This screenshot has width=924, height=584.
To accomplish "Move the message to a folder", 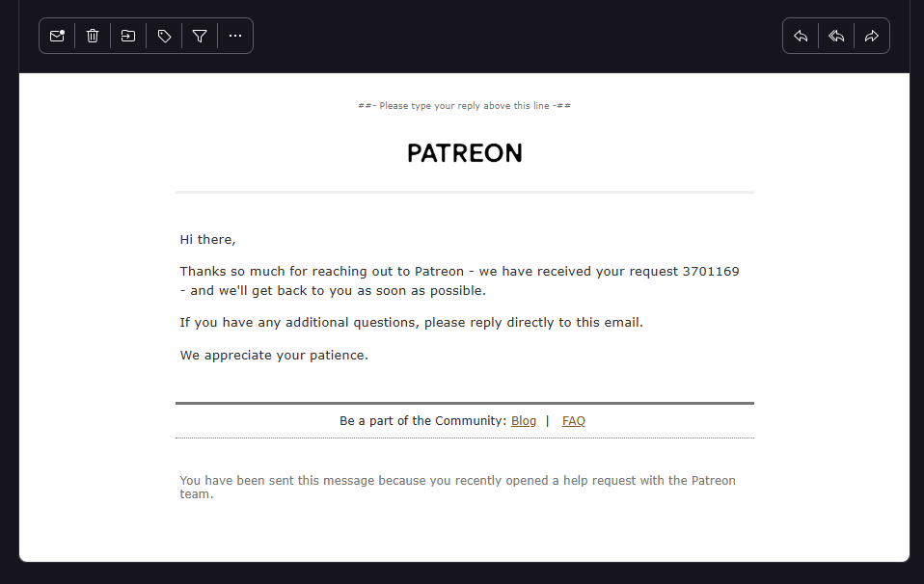I will point(128,36).
